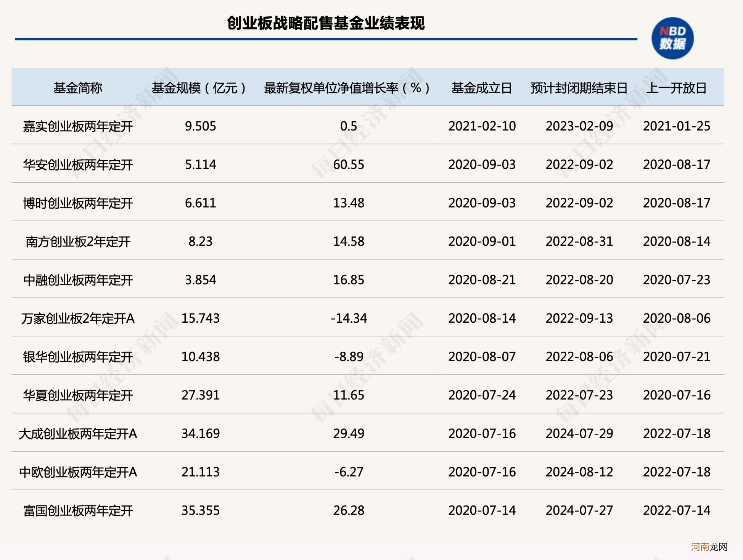Click fund name 中欧创业板两年定开A
Viewport: 743px width, 560px height.
(x=78, y=472)
